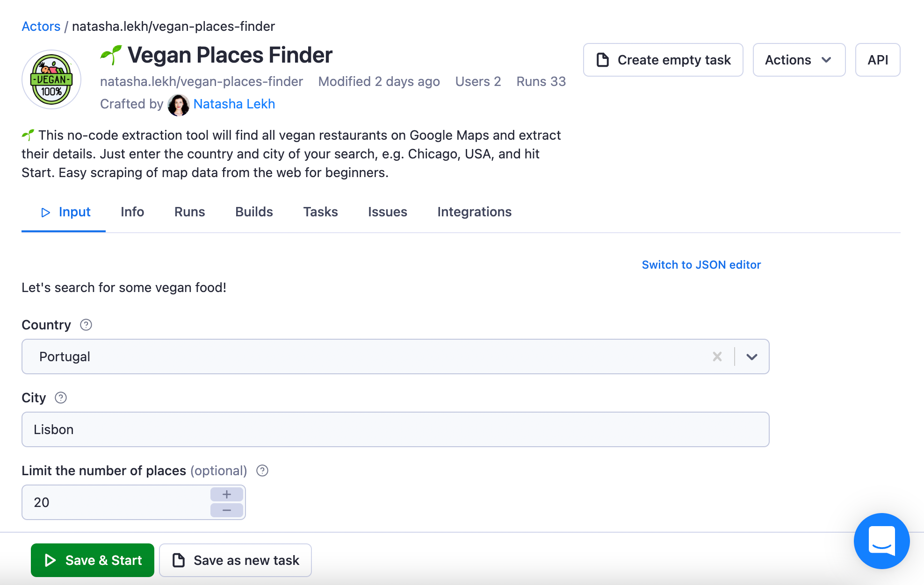
Task: Switch to JSON editor
Action: click(701, 264)
